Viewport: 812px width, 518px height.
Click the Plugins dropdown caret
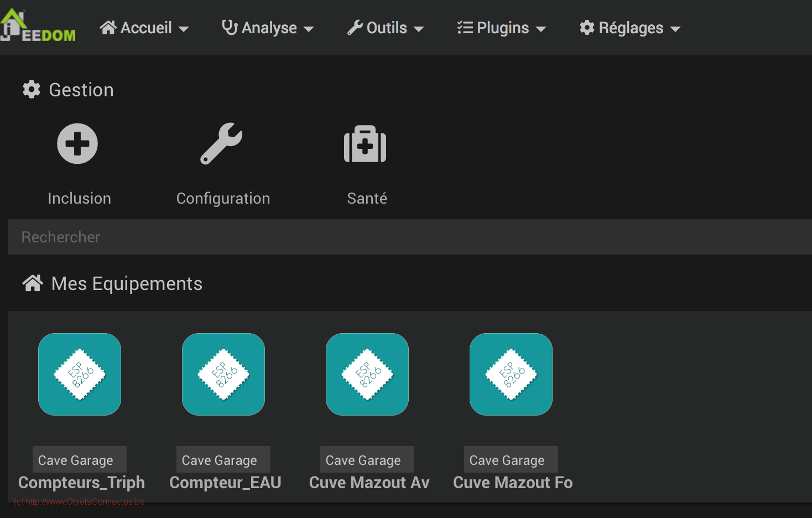(x=541, y=29)
